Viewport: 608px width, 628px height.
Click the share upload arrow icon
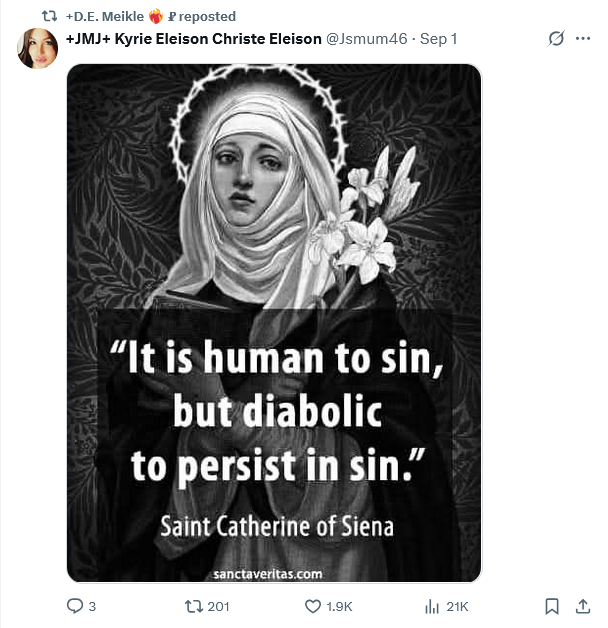582,606
